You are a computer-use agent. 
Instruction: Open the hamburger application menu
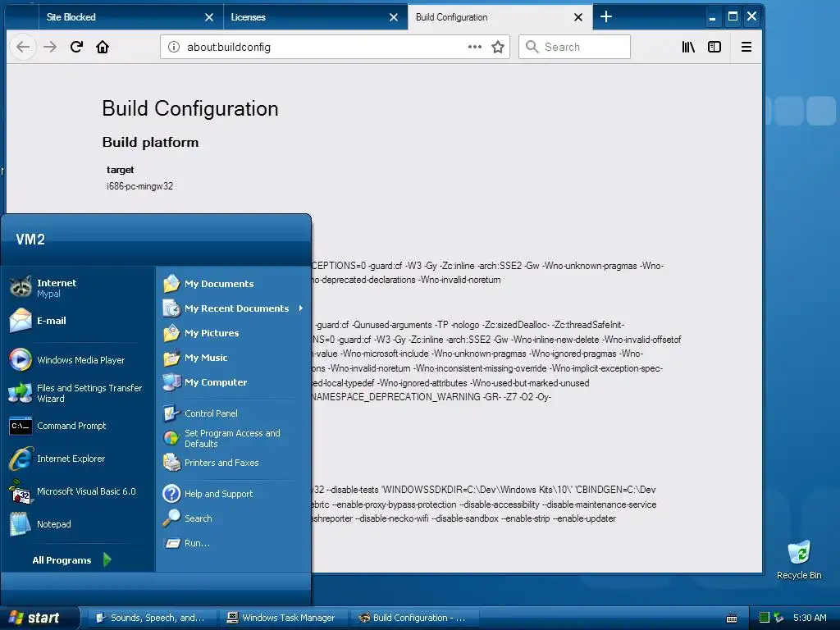[746, 47]
